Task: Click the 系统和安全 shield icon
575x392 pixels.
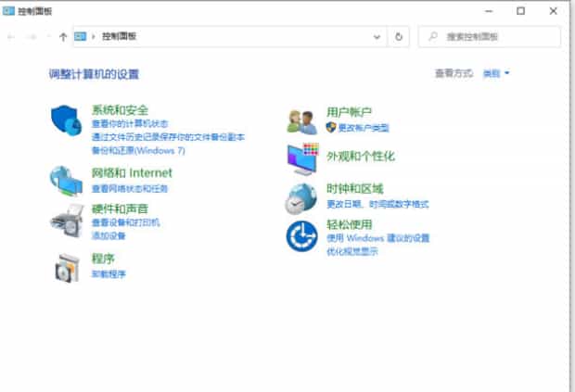Action: coord(68,121)
